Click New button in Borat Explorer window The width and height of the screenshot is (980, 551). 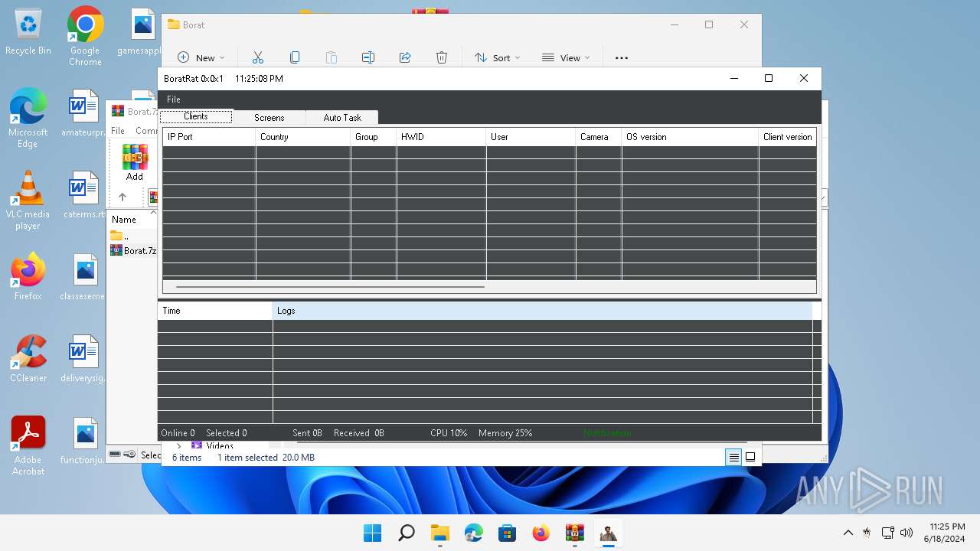[201, 57]
